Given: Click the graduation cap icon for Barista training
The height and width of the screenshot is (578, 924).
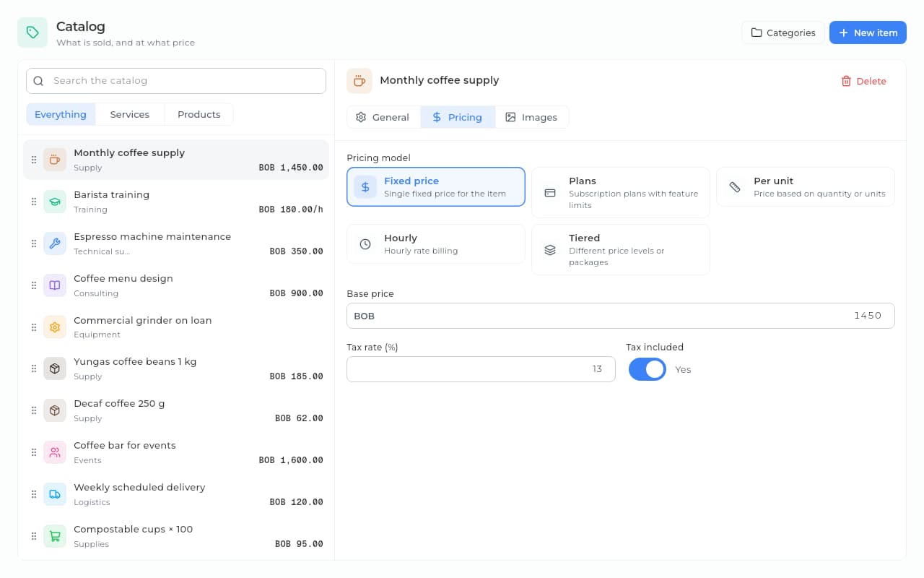Looking at the screenshot, I should (x=55, y=202).
